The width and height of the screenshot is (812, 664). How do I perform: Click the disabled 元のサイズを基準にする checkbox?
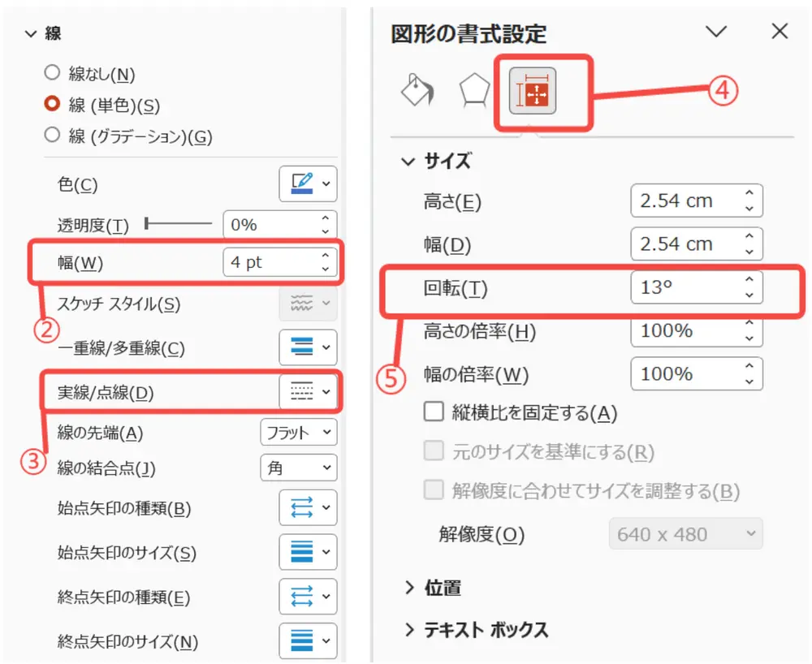tap(434, 451)
